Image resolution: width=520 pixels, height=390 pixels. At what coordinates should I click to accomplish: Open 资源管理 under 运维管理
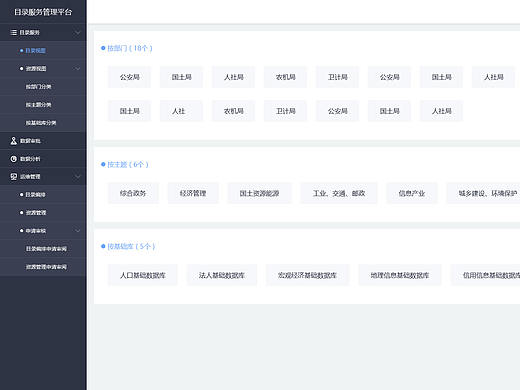click(x=36, y=213)
